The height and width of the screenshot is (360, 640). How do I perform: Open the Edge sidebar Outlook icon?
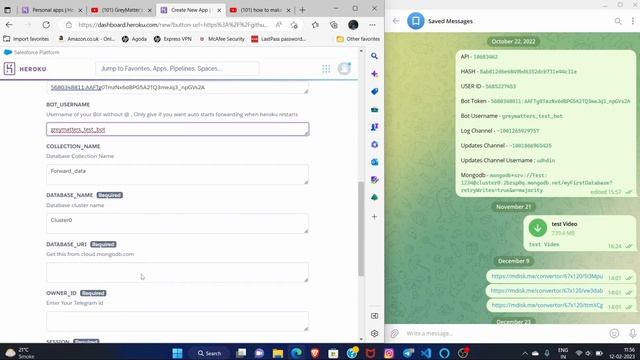tap(374, 162)
